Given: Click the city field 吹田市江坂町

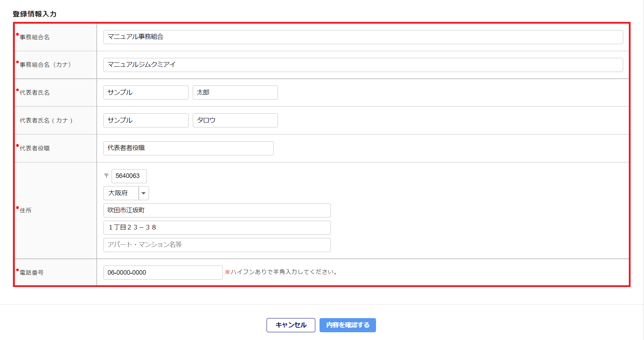Looking at the screenshot, I should tap(217, 210).
